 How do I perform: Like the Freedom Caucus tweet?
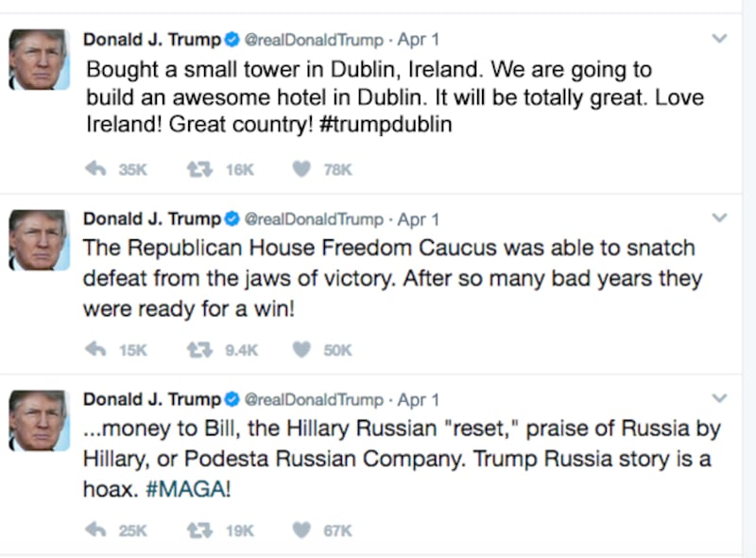pos(301,350)
